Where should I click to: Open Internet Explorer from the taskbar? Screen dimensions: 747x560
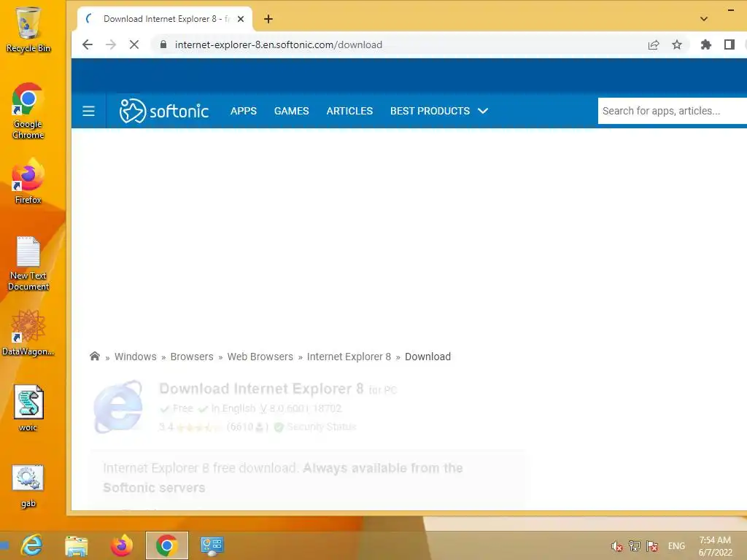coord(32,545)
